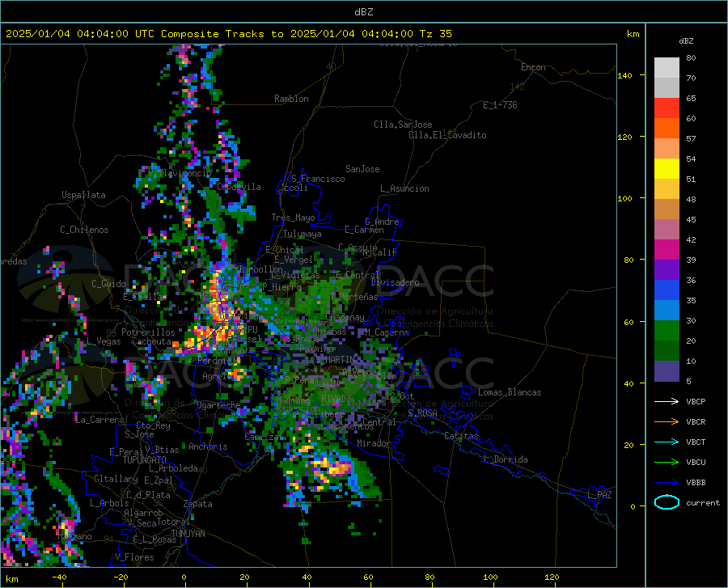Click the green VBCU arrow legend icon
Viewport: 728px width, 588px height.
click(667, 462)
